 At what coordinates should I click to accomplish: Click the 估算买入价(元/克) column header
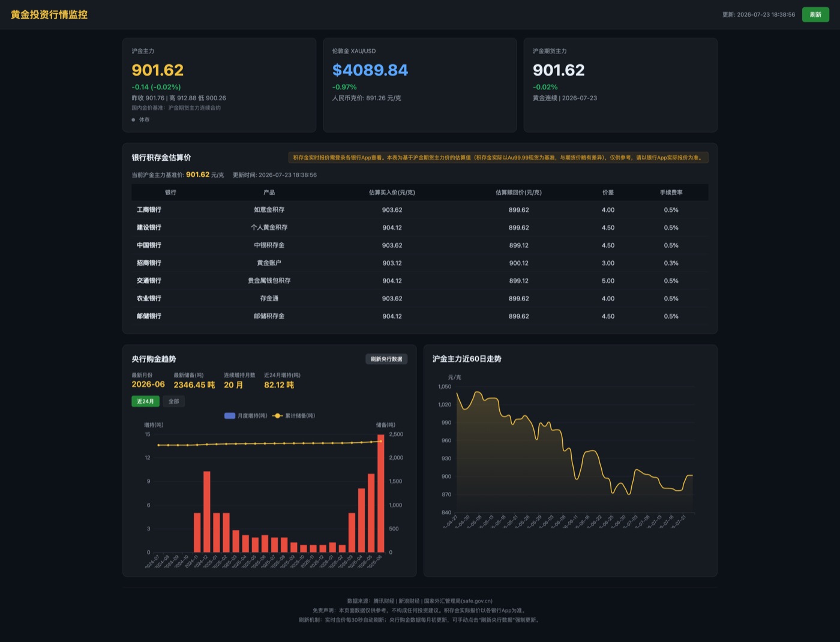coord(392,193)
